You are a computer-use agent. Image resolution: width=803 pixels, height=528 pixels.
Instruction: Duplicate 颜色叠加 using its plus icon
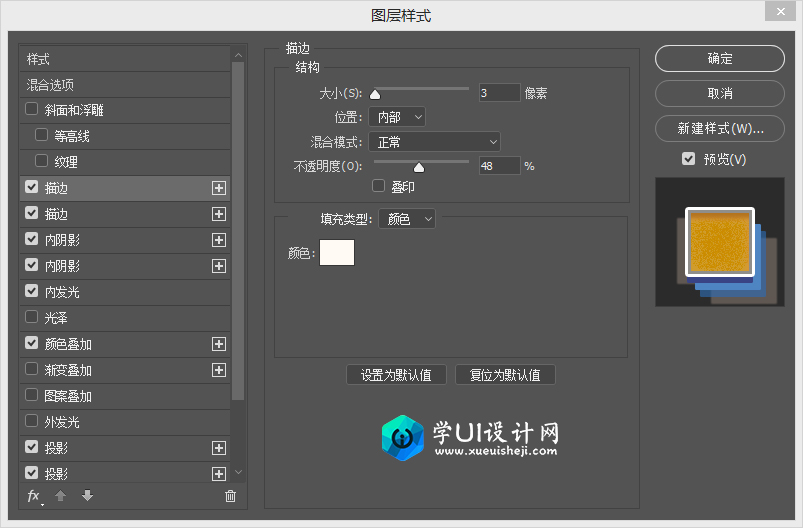click(x=219, y=344)
